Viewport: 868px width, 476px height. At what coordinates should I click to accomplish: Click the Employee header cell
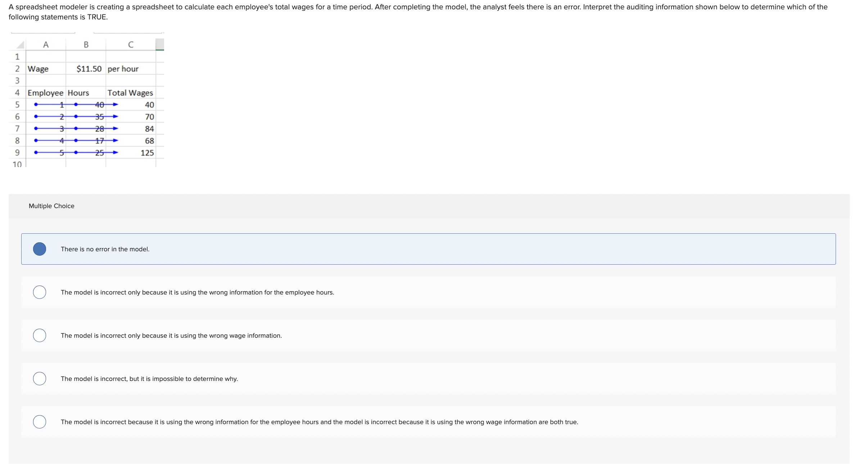click(x=45, y=93)
